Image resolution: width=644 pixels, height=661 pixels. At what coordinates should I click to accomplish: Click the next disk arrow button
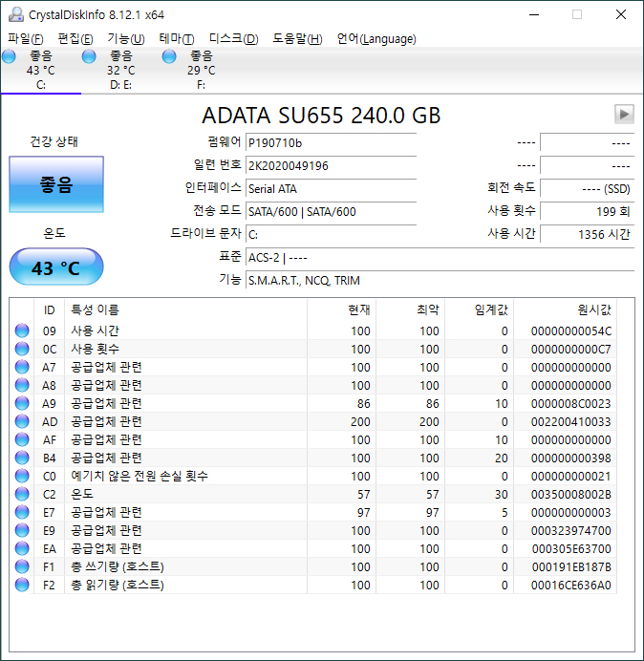click(624, 114)
